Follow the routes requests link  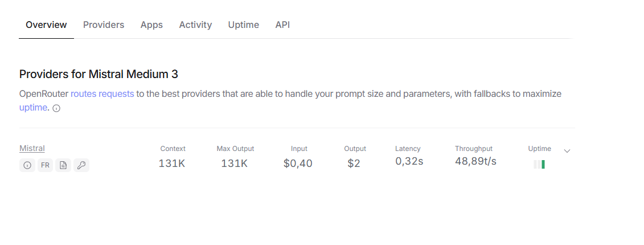[x=102, y=93]
